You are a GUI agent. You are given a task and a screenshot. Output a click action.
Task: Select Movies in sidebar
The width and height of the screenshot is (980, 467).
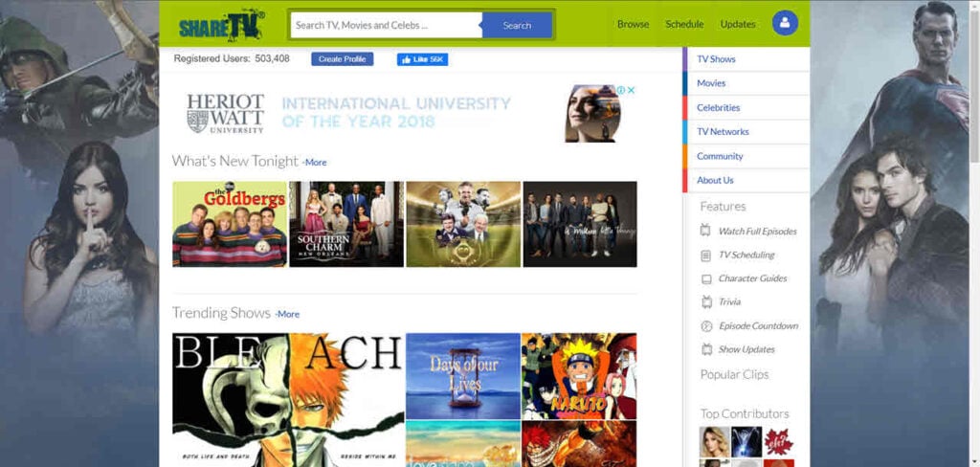(x=746, y=83)
